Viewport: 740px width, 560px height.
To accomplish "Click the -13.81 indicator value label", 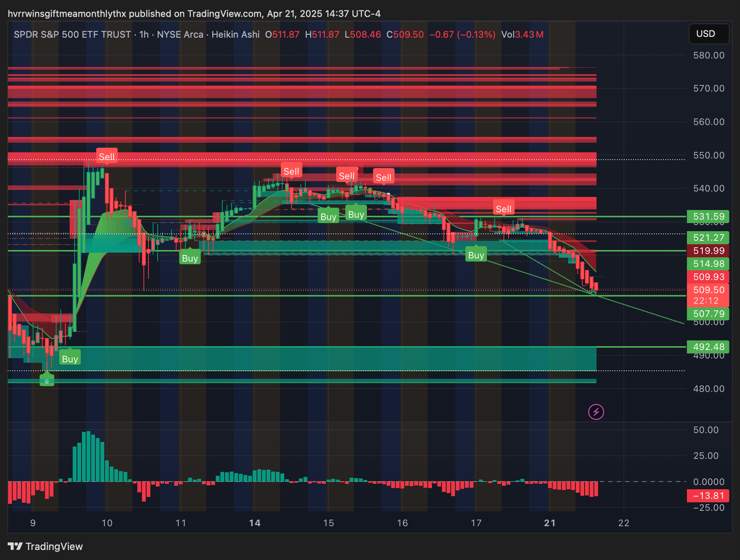I will click(708, 496).
